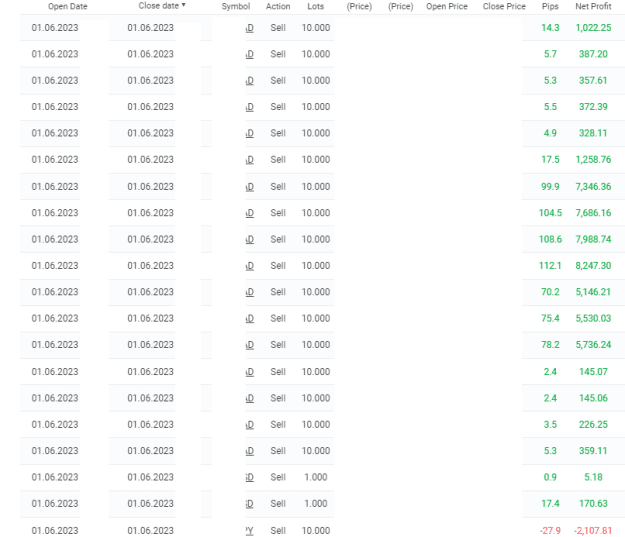Open the symbol link in the -2,107.81 row
The height and width of the screenshot is (537, 625).
tap(250, 531)
